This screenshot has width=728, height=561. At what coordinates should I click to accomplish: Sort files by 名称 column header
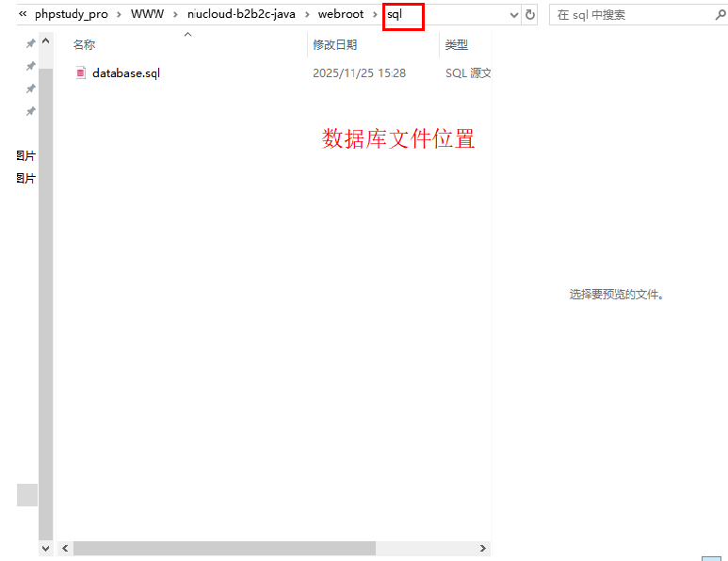pyautogui.click(x=85, y=45)
